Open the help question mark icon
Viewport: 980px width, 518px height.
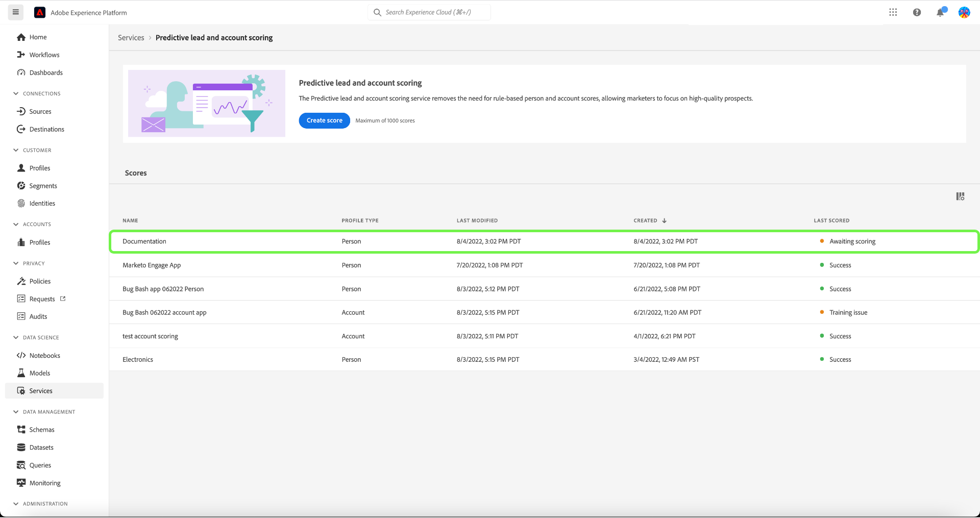[917, 12]
